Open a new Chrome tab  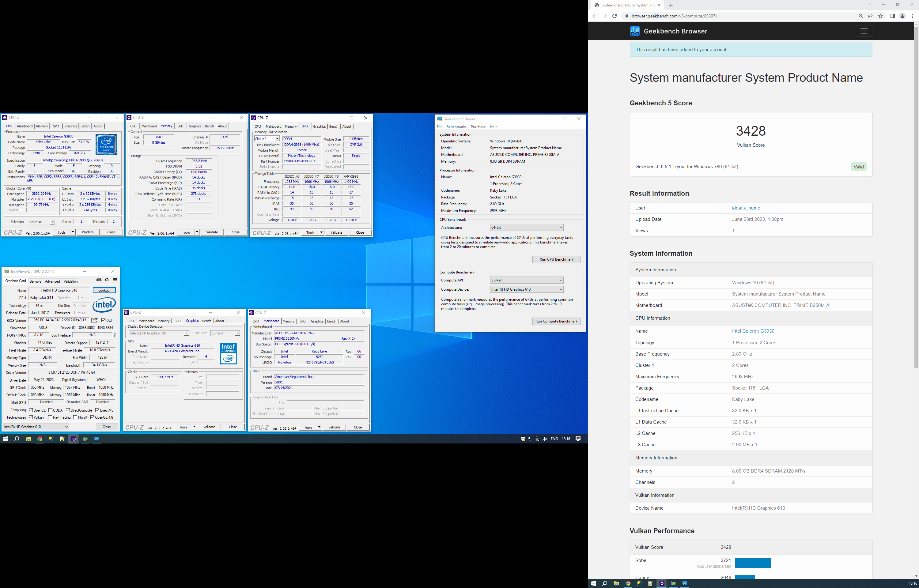pyautogui.click(x=671, y=5)
